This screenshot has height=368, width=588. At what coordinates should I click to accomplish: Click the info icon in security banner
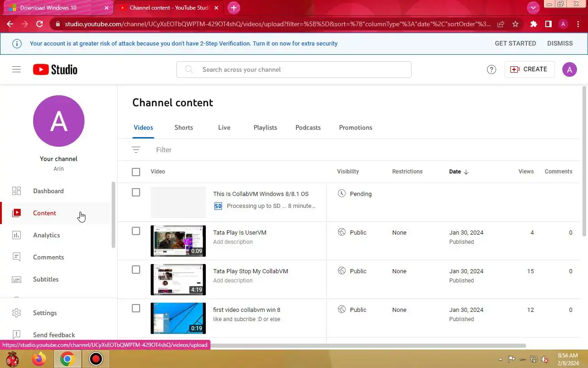pyautogui.click(x=17, y=44)
